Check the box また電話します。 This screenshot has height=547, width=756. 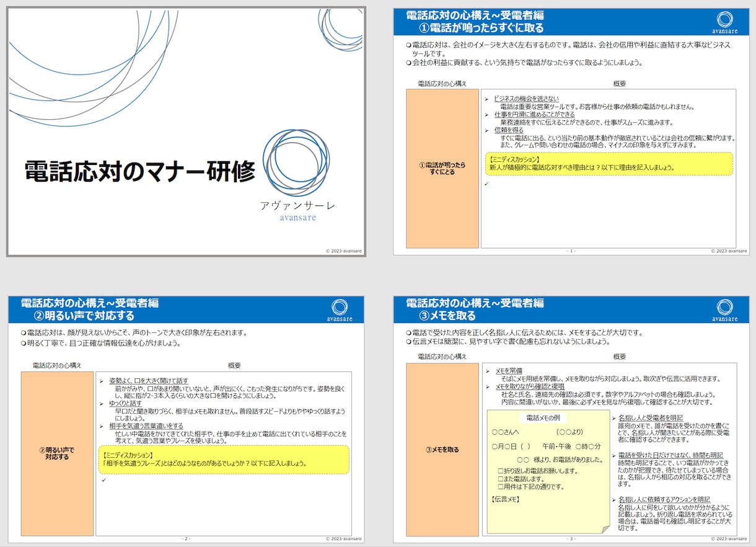[501, 479]
